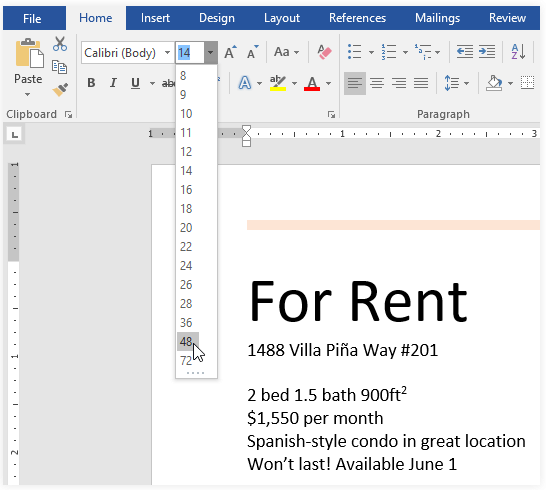The width and height of the screenshot is (546, 490).
Task: Open Line and Paragraph Spacing menu
Action: pyautogui.click(x=457, y=83)
